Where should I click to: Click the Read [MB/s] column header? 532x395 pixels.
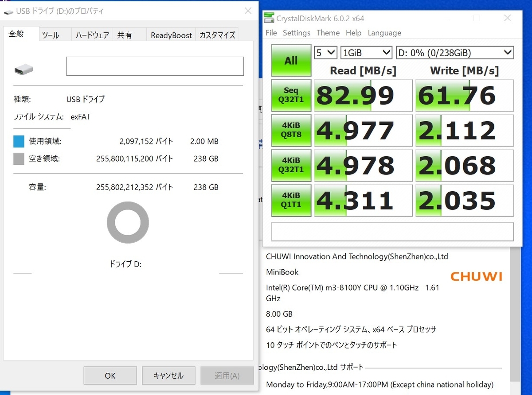363,70
